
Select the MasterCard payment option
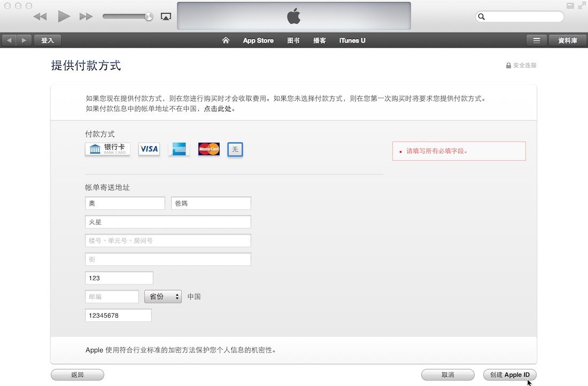(x=209, y=149)
